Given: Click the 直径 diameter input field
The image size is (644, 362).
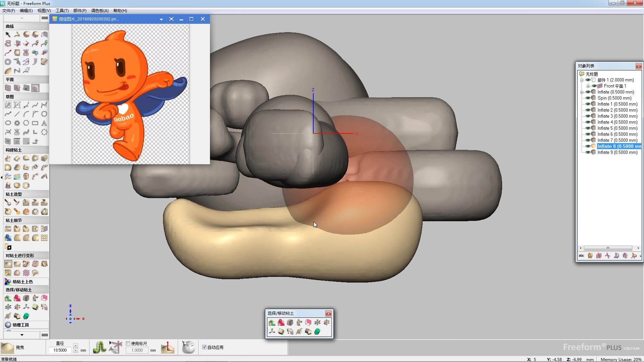Looking at the screenshot, I should [60, 350].
